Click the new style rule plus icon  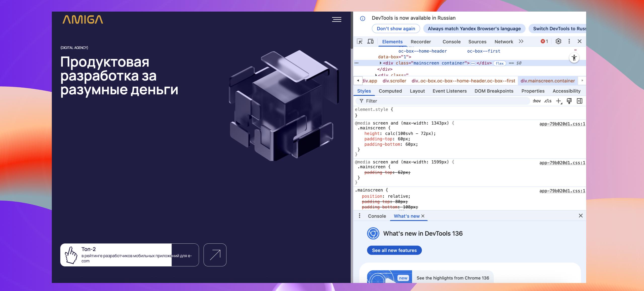[x=558, y=101]
